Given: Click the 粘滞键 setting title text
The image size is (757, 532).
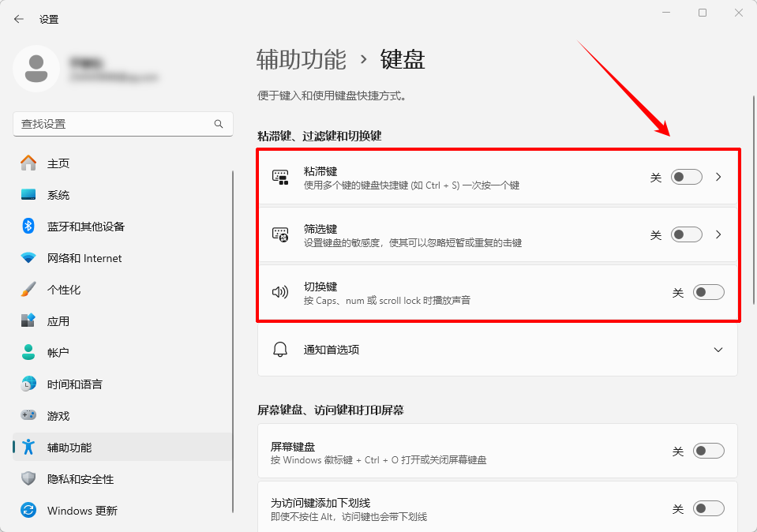Looking at the screenshot, I should coord(320,171).
